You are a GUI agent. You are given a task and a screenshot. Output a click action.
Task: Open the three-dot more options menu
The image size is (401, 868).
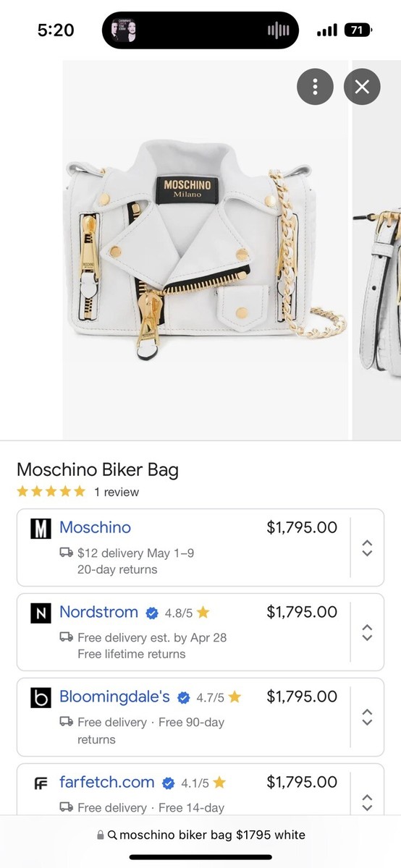point(315,88)
